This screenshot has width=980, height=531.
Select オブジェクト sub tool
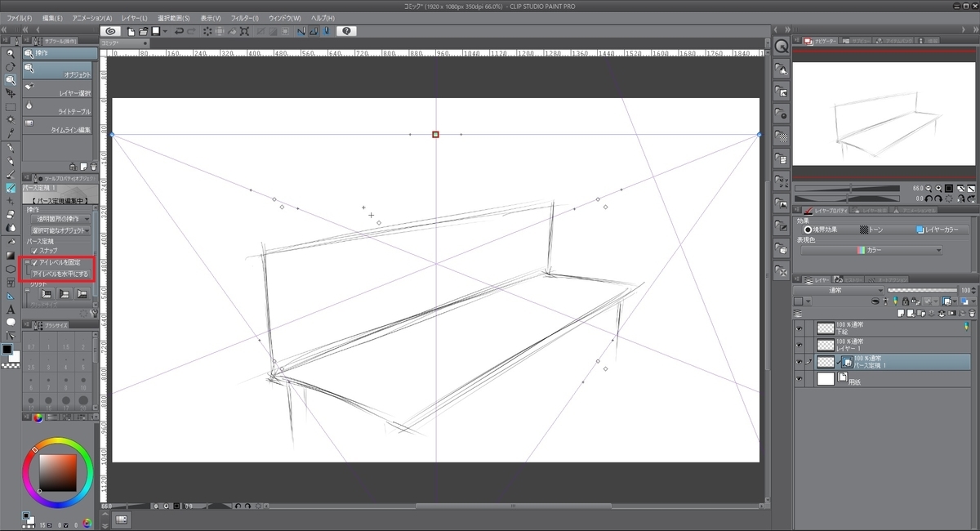[x=57, y=71]
